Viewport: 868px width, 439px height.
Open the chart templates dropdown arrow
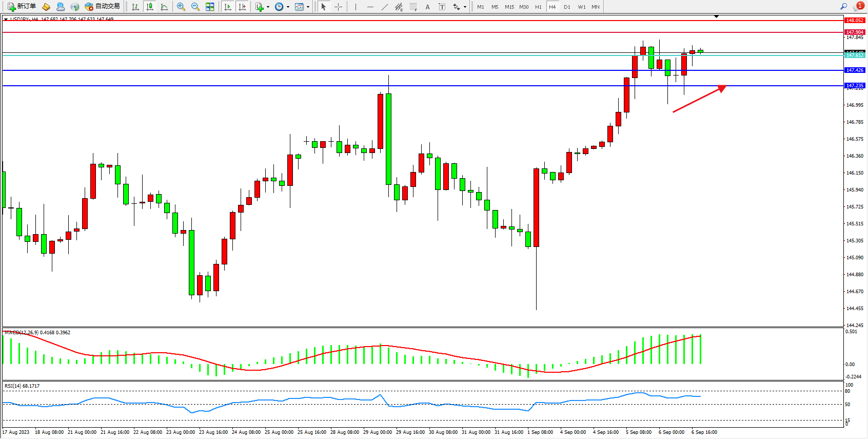pos(308,7)
